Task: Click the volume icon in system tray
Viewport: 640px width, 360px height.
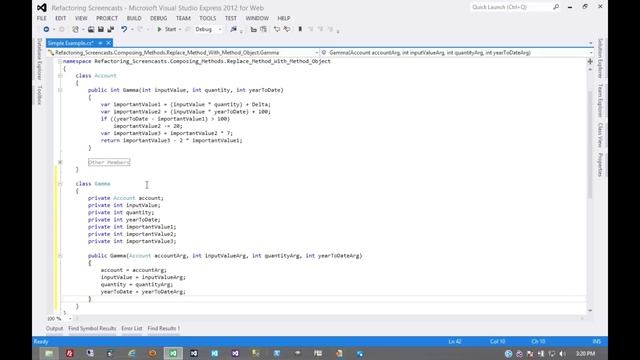Action: (563, 354)
